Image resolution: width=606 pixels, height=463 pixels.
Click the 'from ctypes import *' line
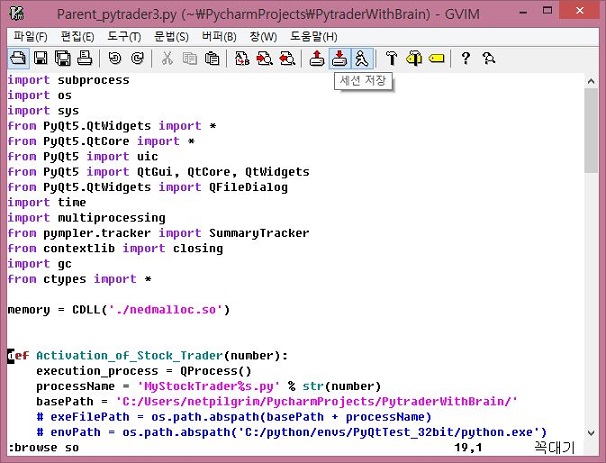point(79,279)
